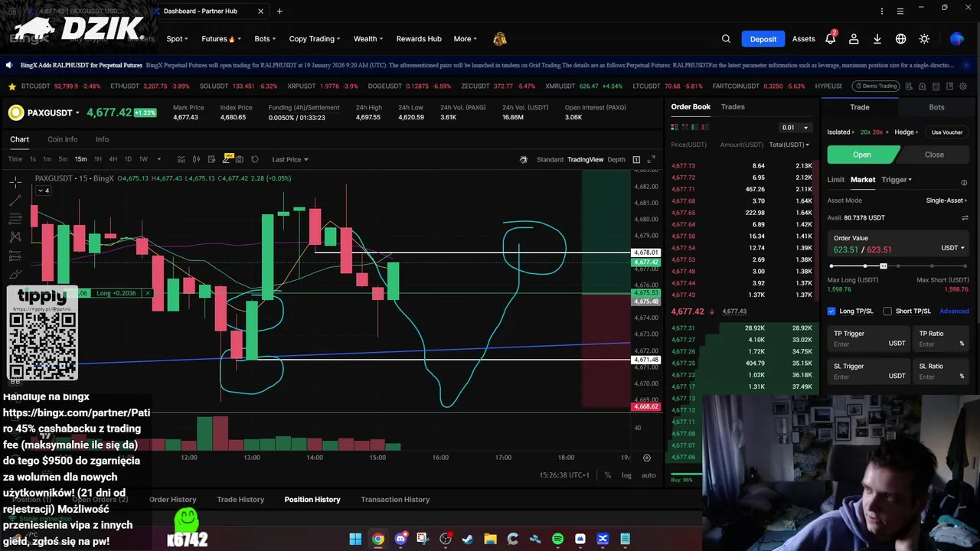The width and height of the screenshot is (980, 551).
Task: Select the 1H timeframe
Action: (x=98, y=159)
